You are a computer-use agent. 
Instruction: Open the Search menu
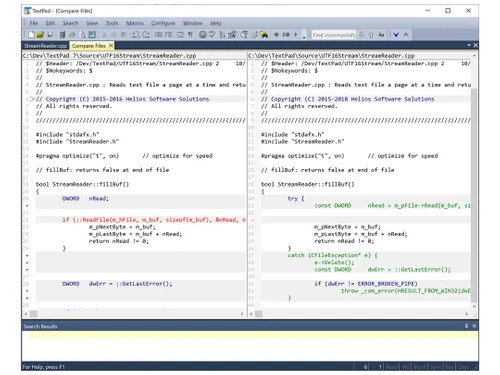click(71, 23)
